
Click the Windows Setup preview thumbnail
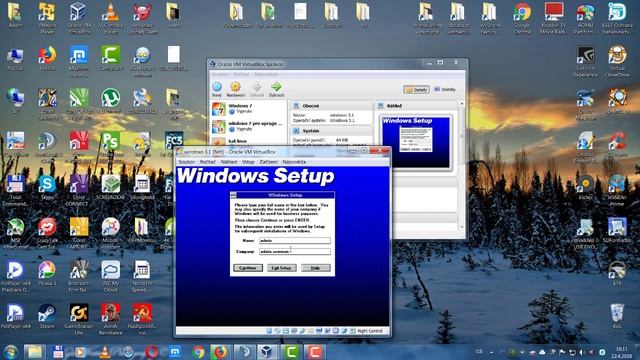point(416,142)
